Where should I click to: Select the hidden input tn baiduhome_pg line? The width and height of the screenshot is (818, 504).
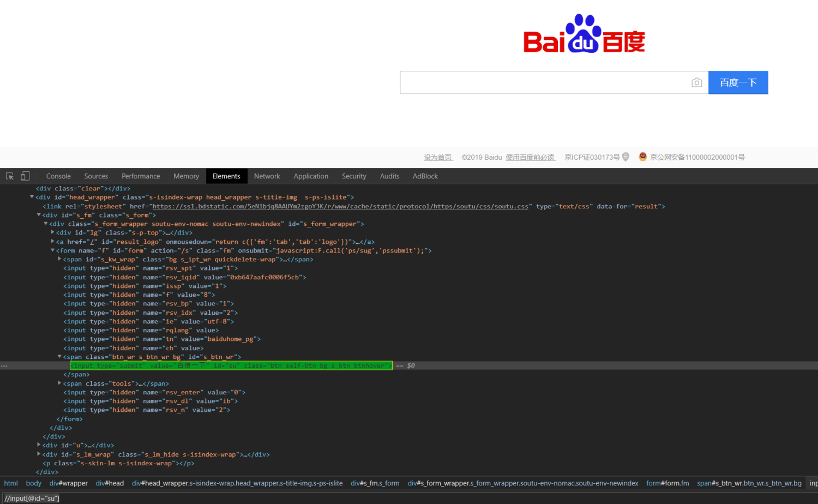(162, 339)
